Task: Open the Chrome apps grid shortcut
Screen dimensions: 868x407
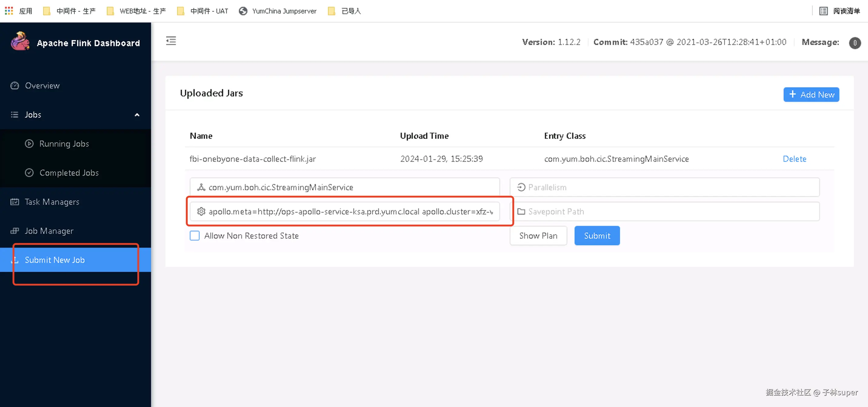Action: [9, 11]
